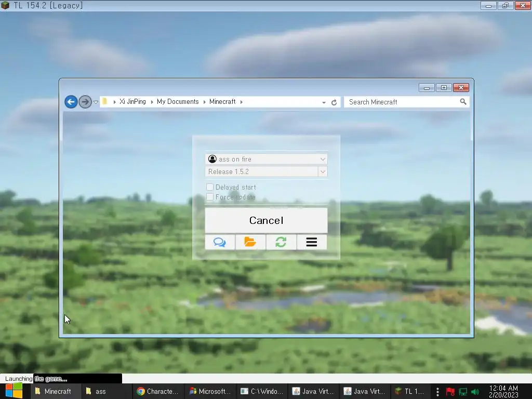This screenshot has width=532, height=399.
Task: Click the Forward arrow in the Explorer window
Action: coord(85,102)
